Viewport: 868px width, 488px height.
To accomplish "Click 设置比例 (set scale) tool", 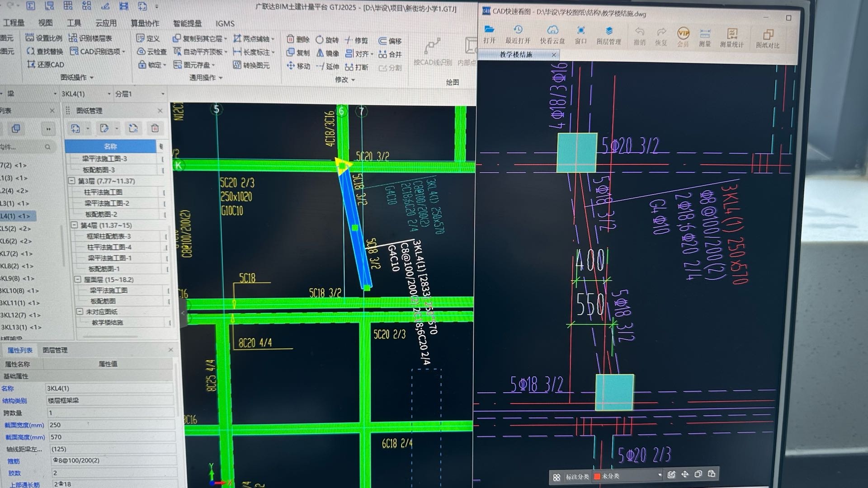I will [x=44, y=38].
